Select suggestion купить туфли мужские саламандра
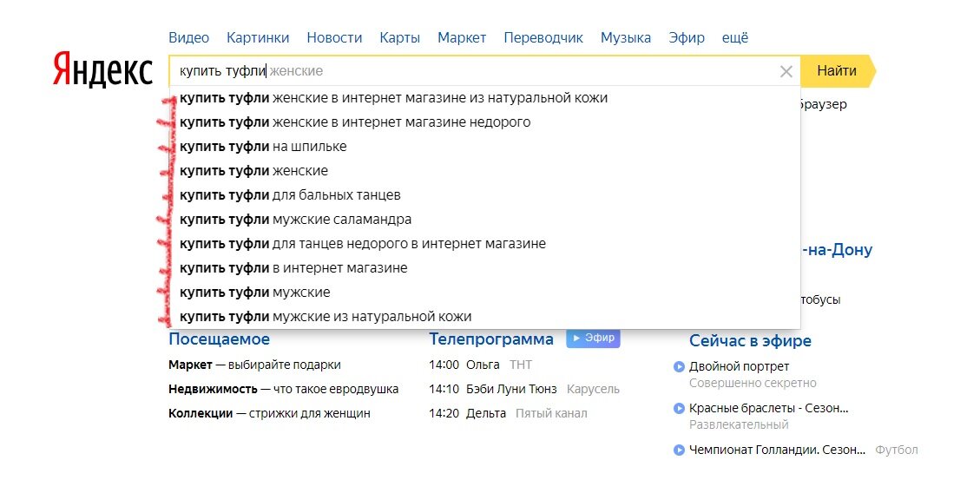The height and width of the screenshot is (480, 980). pyautogui.click(x=484, y=220)
